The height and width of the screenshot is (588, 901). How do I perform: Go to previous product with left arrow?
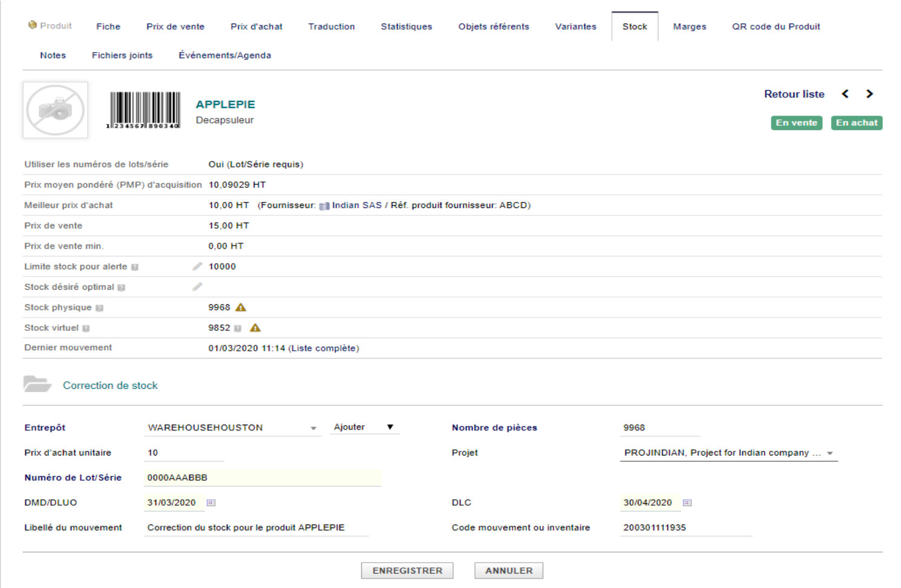pos(845,94)
